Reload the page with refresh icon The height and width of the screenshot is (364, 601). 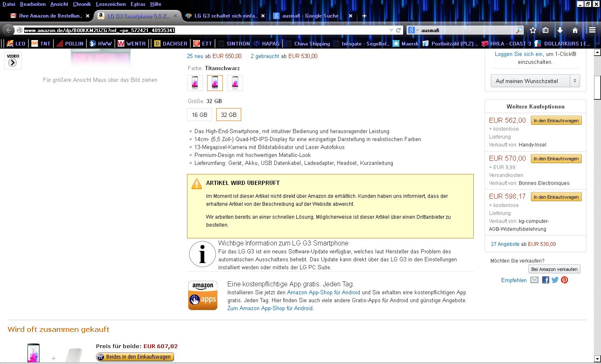tap(398, 30)
